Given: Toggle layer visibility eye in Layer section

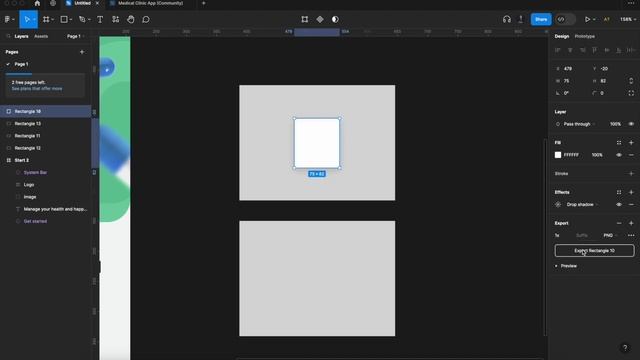Looking at the screenshot, I should click(631, 124).
